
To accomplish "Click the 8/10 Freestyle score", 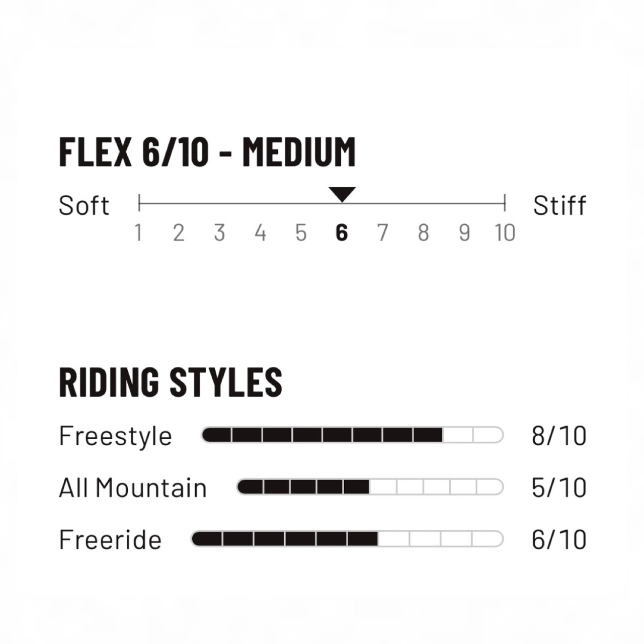I will 559,436.
